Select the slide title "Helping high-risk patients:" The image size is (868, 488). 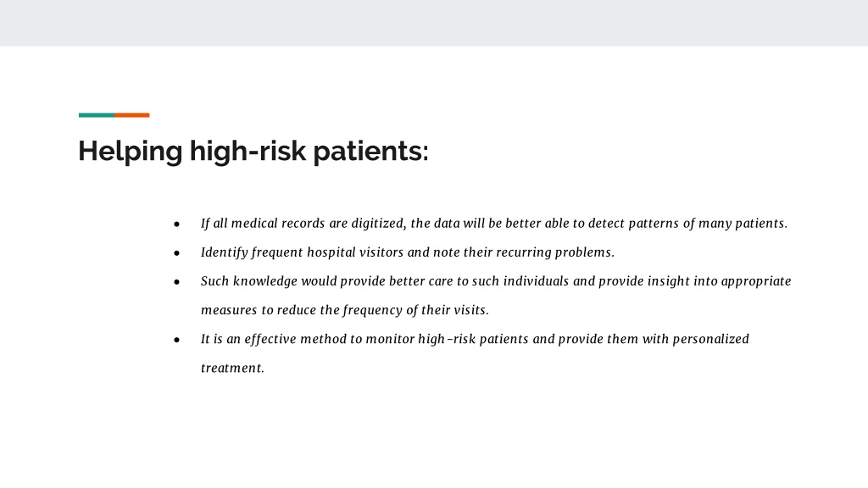[253, 151]
